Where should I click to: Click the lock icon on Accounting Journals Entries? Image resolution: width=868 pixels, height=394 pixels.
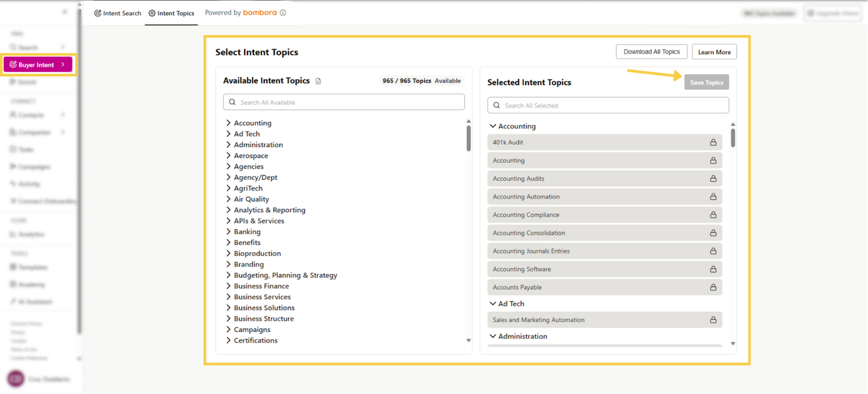713,251
